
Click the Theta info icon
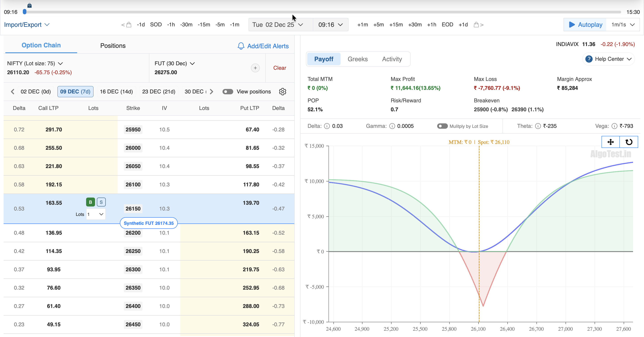pyautogui.click(x=538, y=126)
